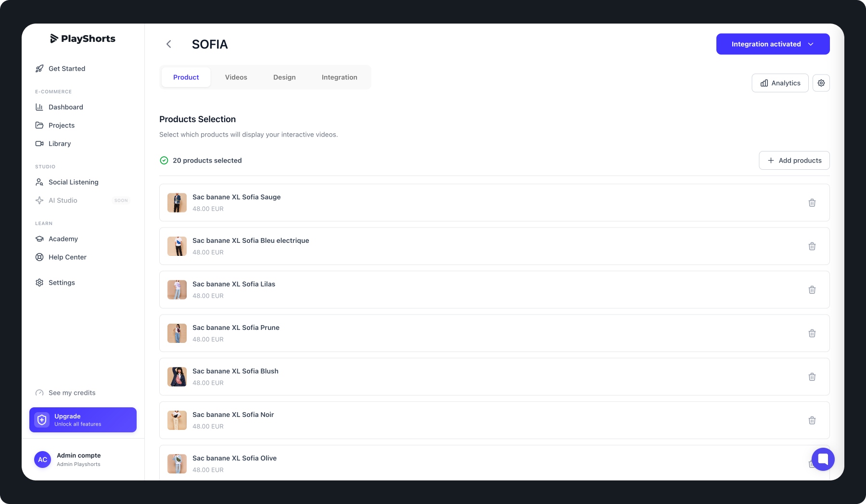Image resolution: width=866 pixels, height=504 pixels.
Task: Click product name Sac banane XL Sofia Noir
Action: (x=233, y=415)
